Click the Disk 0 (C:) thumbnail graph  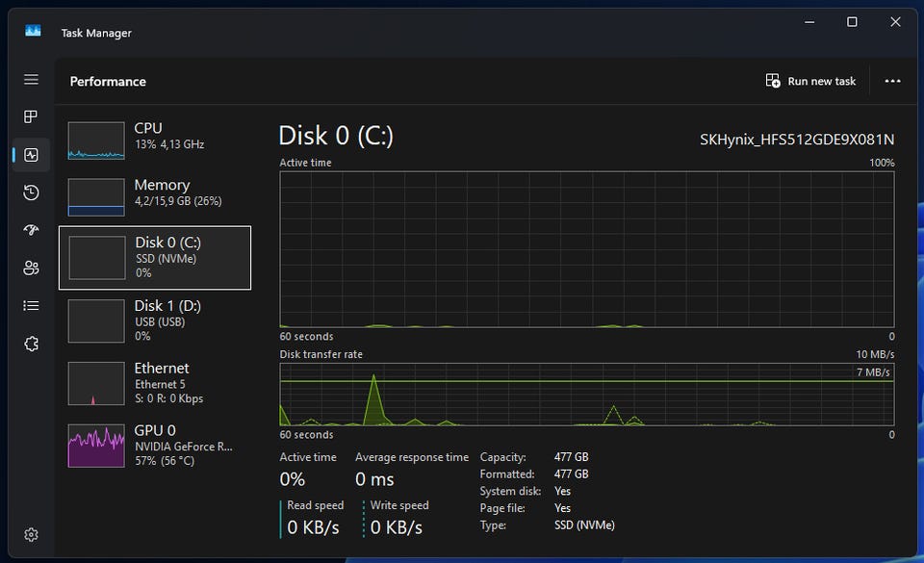97,258
